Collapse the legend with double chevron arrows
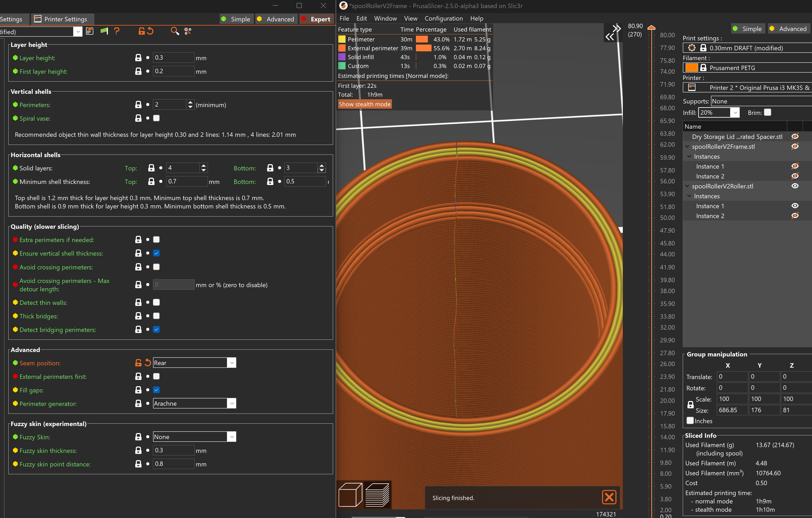The width and height of the screenshot is (812, 518). click(x=613, y=33)
